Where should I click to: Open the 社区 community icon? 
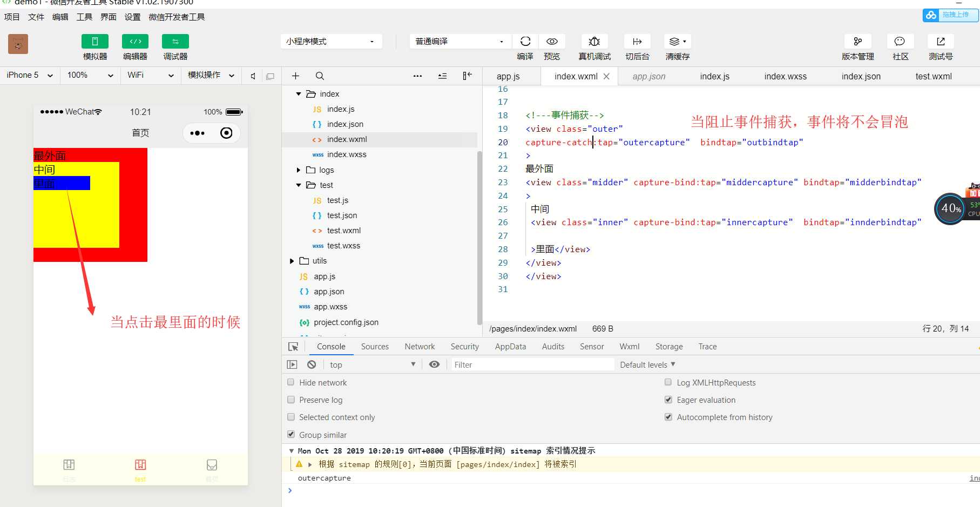900,42
